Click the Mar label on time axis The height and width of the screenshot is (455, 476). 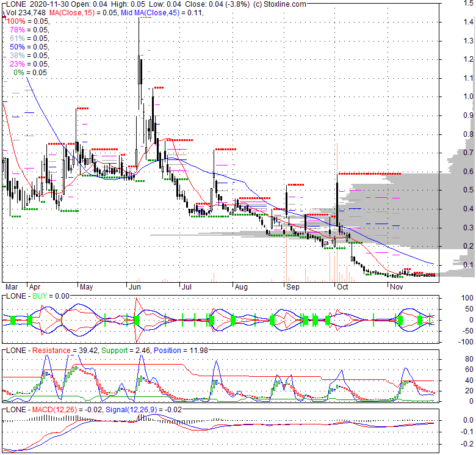[x=12, y=287]
